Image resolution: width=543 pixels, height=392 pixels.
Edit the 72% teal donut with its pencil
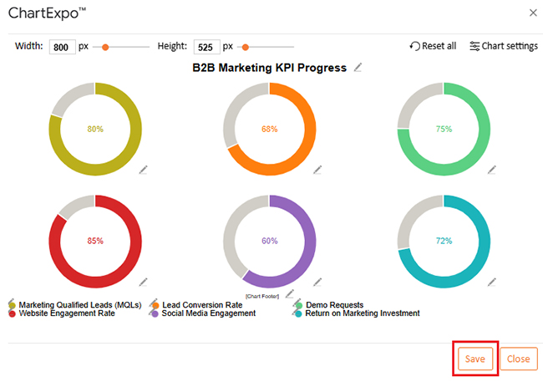click(x=492, y=281)
